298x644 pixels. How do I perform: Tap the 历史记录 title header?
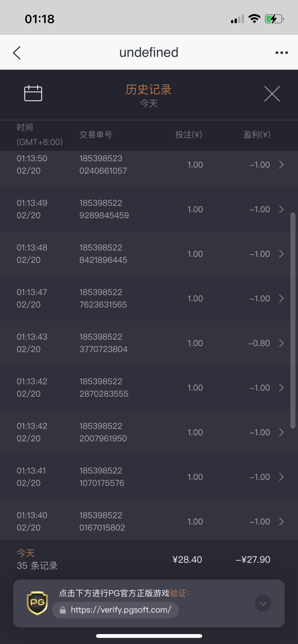(148, 90)
